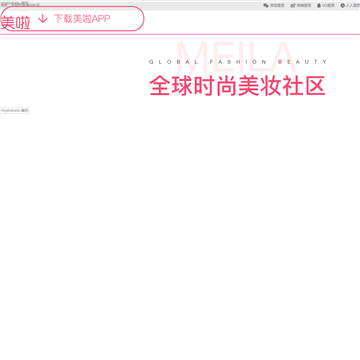Click the Angelababy image placeholder
The width and height of the screenshot is (360, 360).
(15, 110)
